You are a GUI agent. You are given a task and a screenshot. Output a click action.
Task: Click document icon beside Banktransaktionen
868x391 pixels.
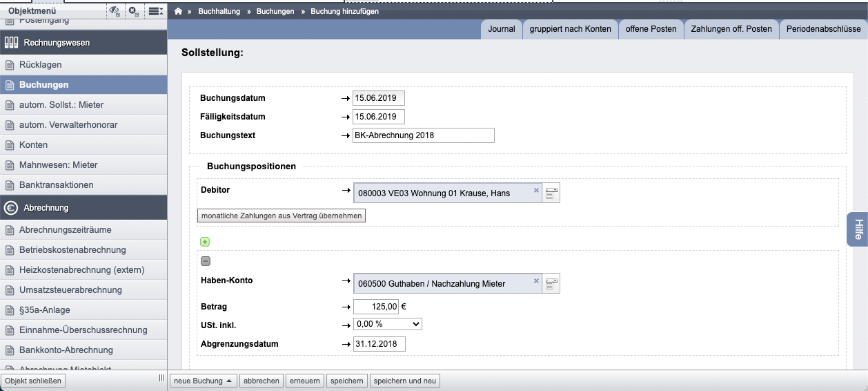click(10, 185)
